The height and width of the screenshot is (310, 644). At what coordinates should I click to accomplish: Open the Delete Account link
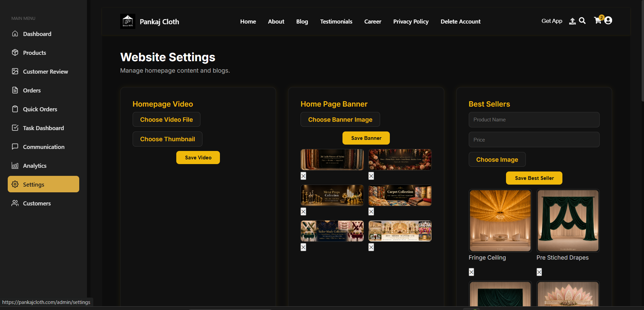[x=461, y=22]
